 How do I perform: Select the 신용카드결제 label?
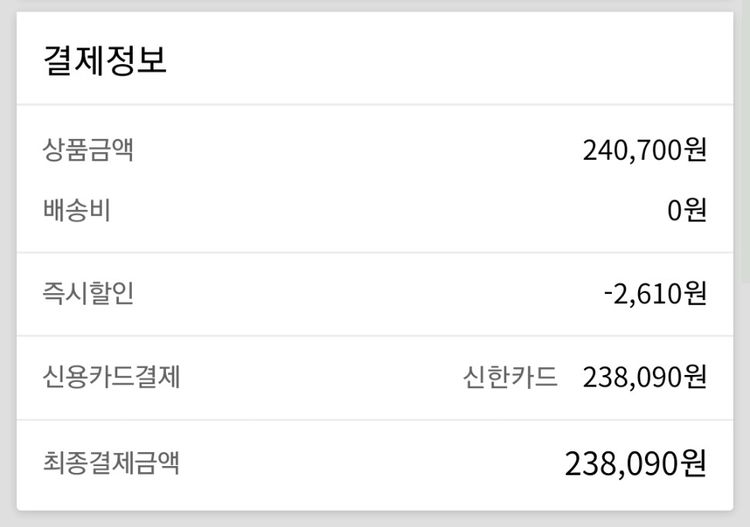(x=111, y=377)
